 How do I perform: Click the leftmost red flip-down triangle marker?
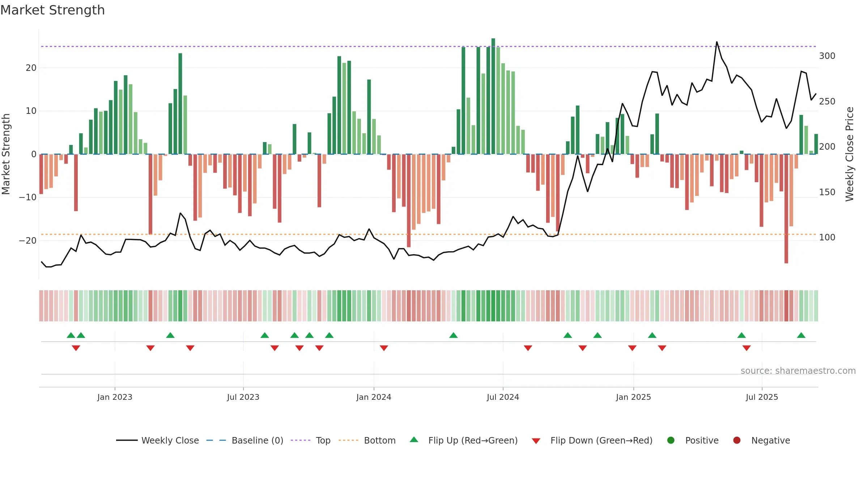[76, 348]
